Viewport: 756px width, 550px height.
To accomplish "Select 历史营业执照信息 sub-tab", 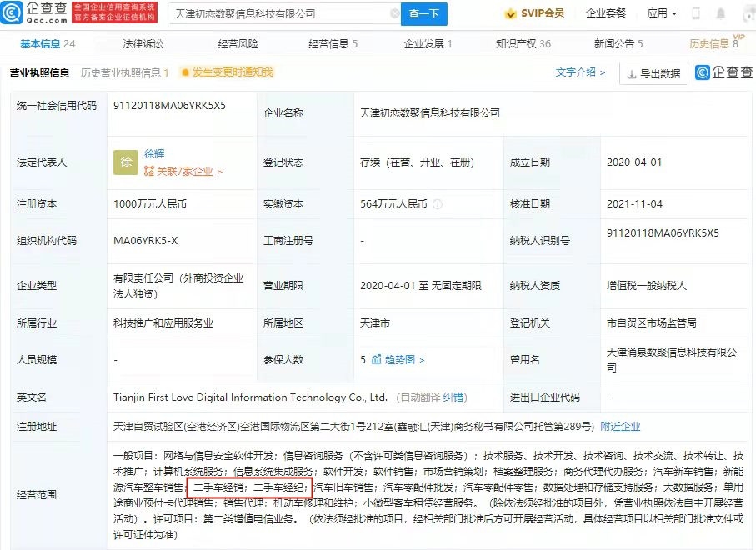I will coord(124,72).
